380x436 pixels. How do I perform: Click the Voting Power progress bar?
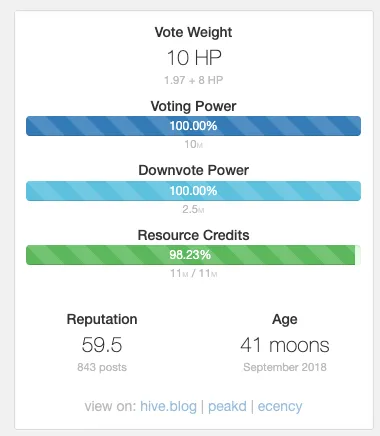(x=193, y=126)
